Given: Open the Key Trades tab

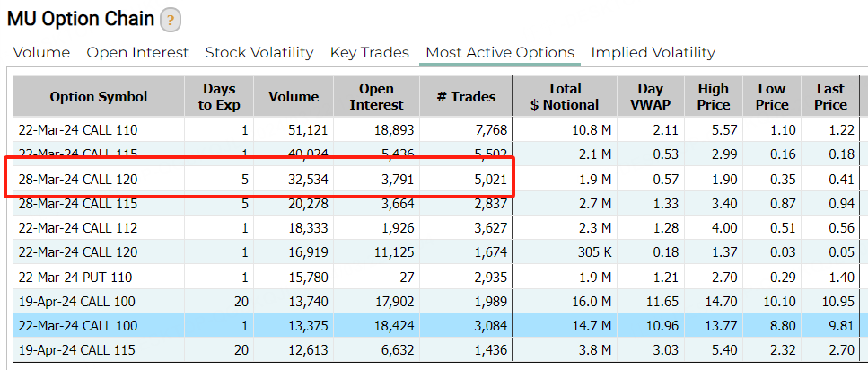Looking at the screenshot, I should tap(370, 53).
